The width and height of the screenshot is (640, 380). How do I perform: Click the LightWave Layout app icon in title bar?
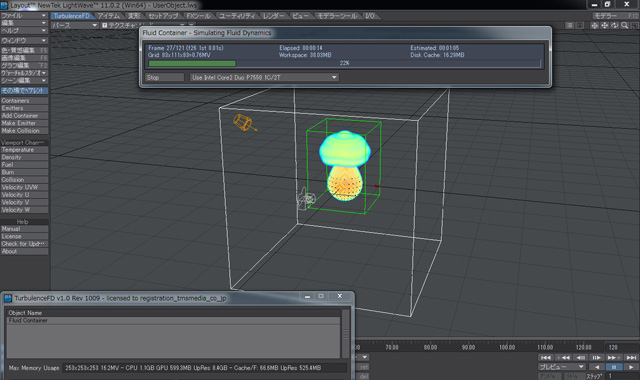4,5
